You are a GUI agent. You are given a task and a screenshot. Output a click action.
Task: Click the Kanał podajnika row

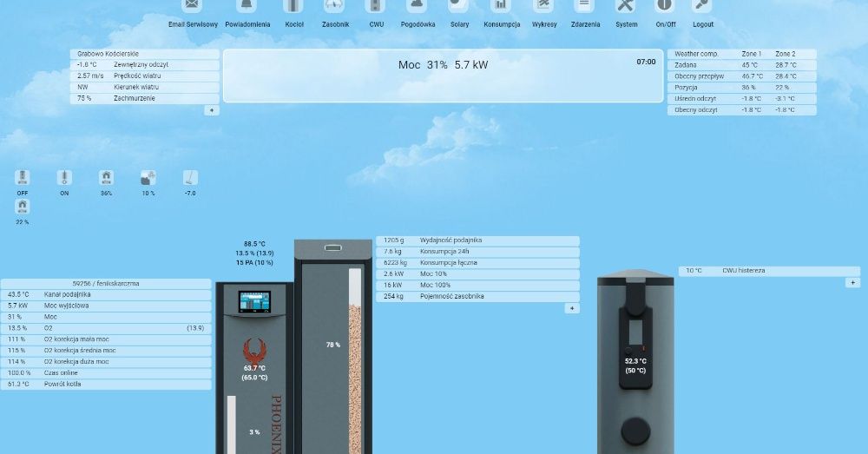point(106,294)
